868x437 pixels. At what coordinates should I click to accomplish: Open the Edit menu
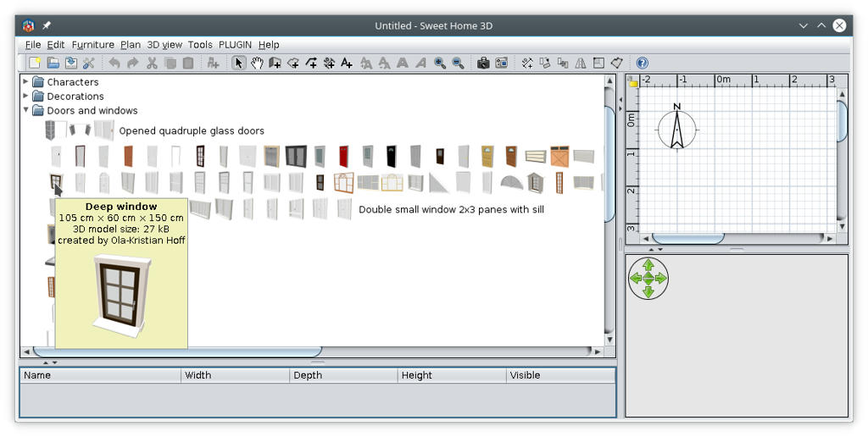coord(56,45)
